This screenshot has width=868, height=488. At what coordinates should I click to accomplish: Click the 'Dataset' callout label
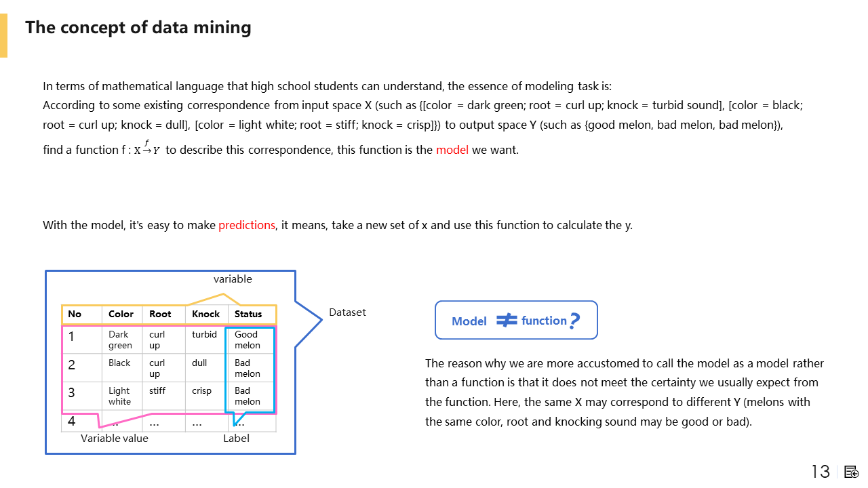[x=347, y=312]
